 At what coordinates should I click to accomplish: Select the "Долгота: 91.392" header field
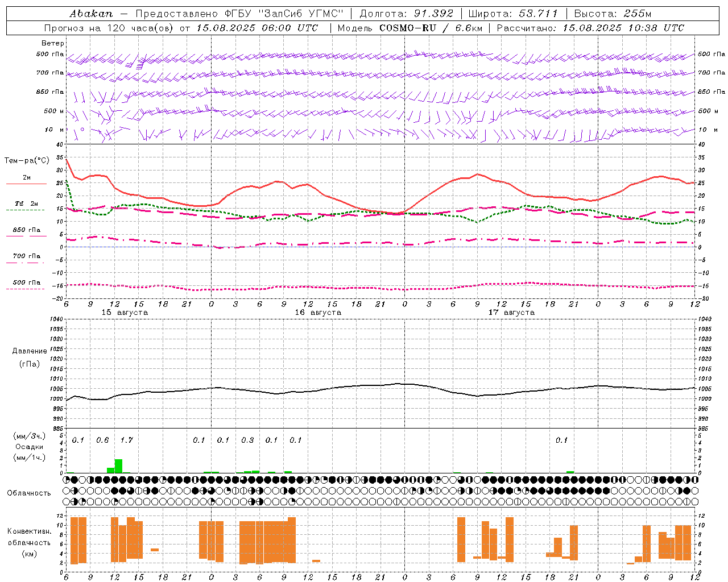pyautogui.click(x=406, y=13)
